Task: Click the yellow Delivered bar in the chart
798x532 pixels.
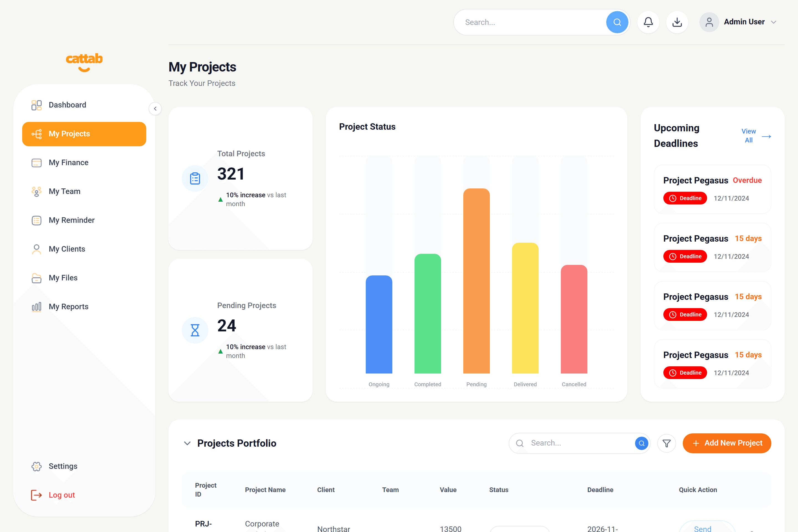Action: tap(525, 308)
